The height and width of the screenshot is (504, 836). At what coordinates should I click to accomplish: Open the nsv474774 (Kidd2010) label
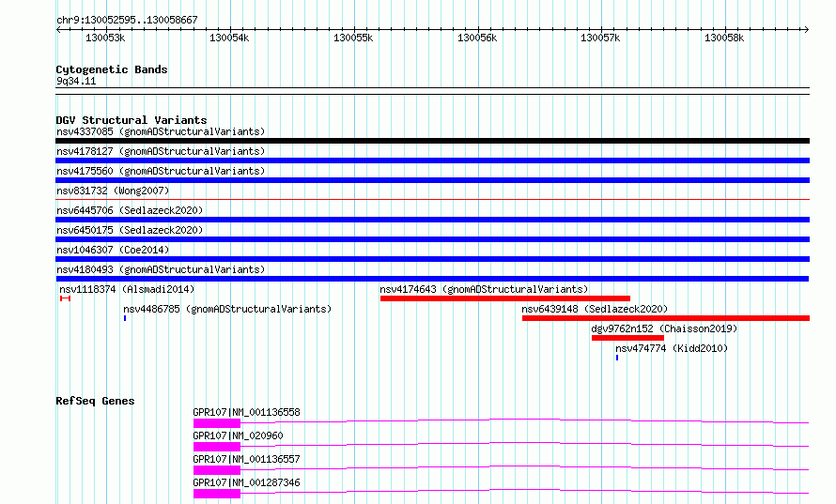click(x=672, y=348)
